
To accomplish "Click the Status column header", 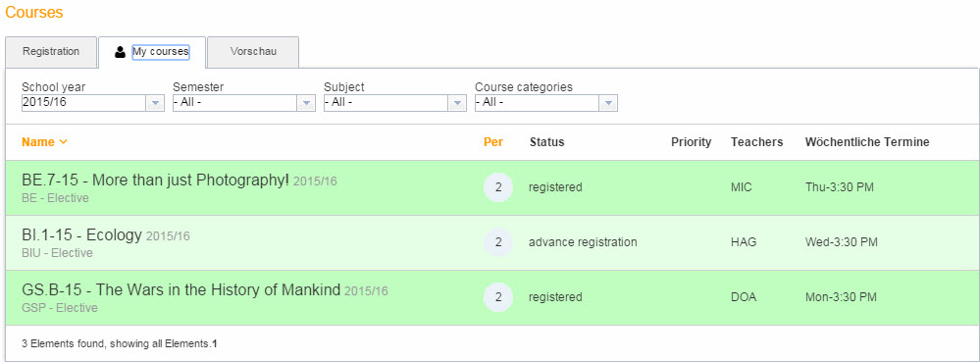I will click(x=546, y=142).
